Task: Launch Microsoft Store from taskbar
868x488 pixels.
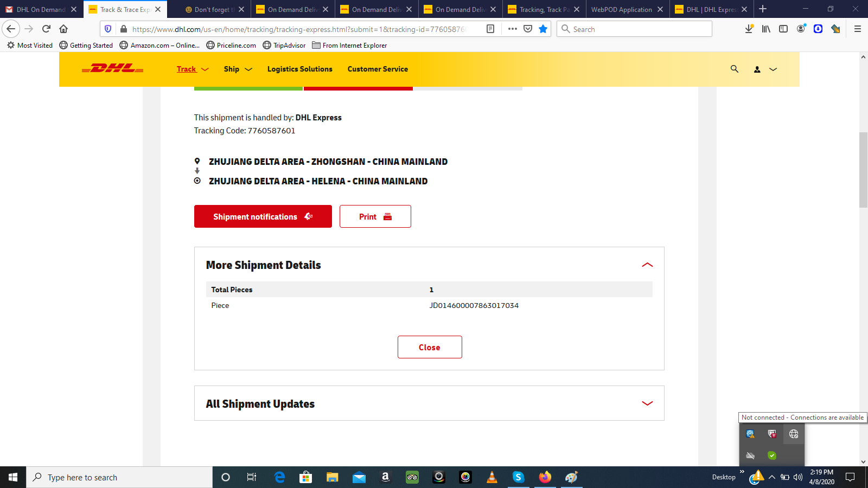Action: point(306,477)
